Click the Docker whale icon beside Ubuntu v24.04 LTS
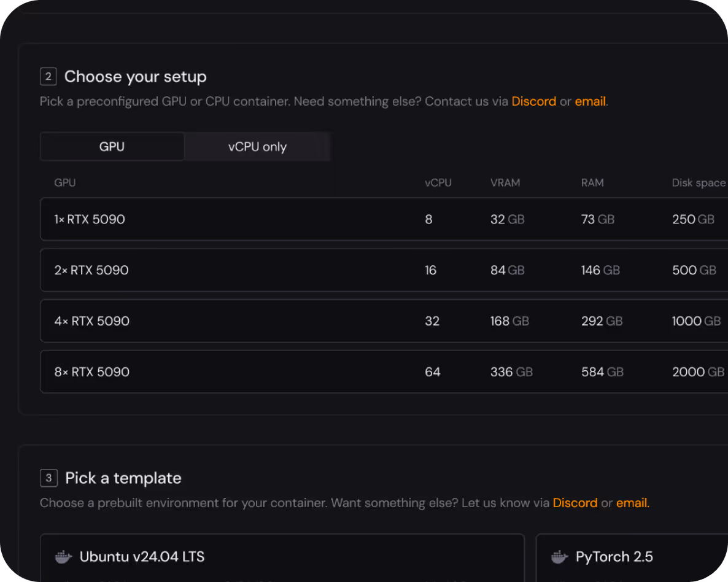The width and height of the screenshot is (728, 582). pyautogui.click(x=64, y=557)
